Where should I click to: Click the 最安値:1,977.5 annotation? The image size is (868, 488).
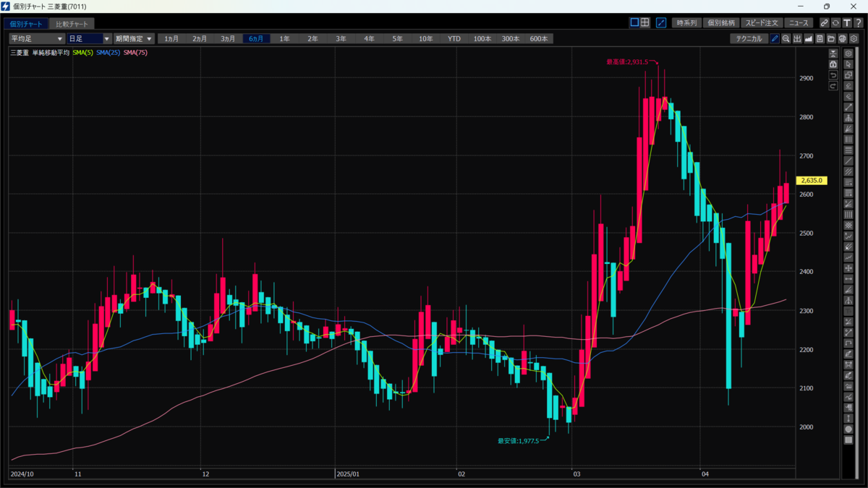(x=518, y=440)
